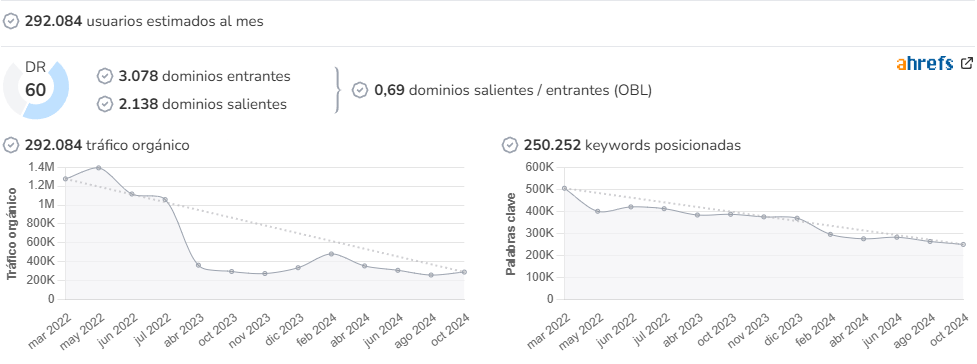
Task: Click abr 2023 data point on traffic chart
Action: [198, 266]
